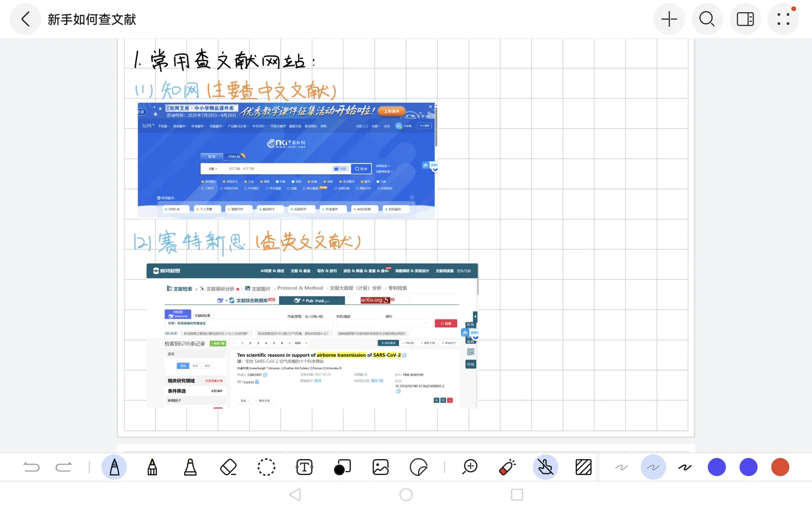Add a new page with the plus icon
This screenshot has width=812, height=508.
[669, 19]
